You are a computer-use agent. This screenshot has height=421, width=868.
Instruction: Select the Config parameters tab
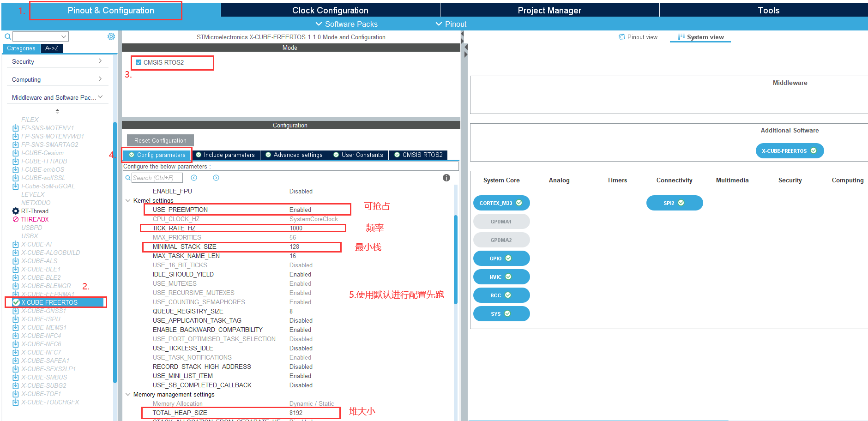[x=157, y=155]
